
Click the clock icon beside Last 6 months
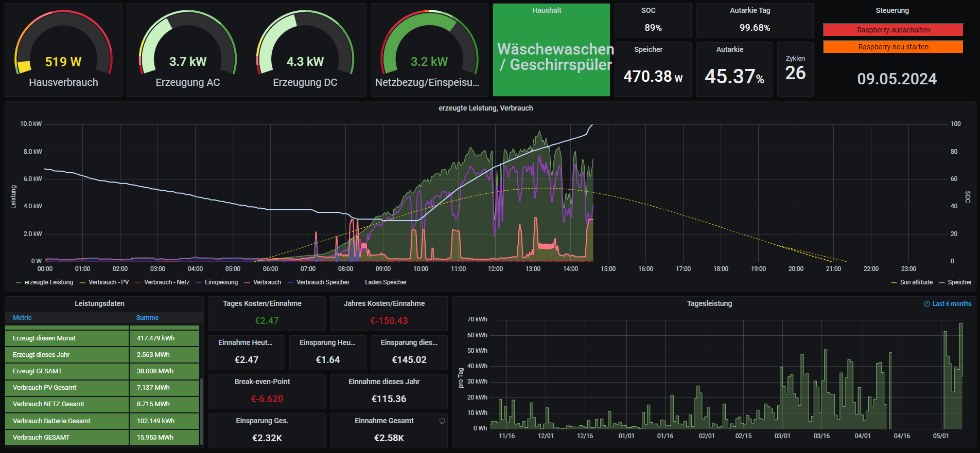[927, 304]
